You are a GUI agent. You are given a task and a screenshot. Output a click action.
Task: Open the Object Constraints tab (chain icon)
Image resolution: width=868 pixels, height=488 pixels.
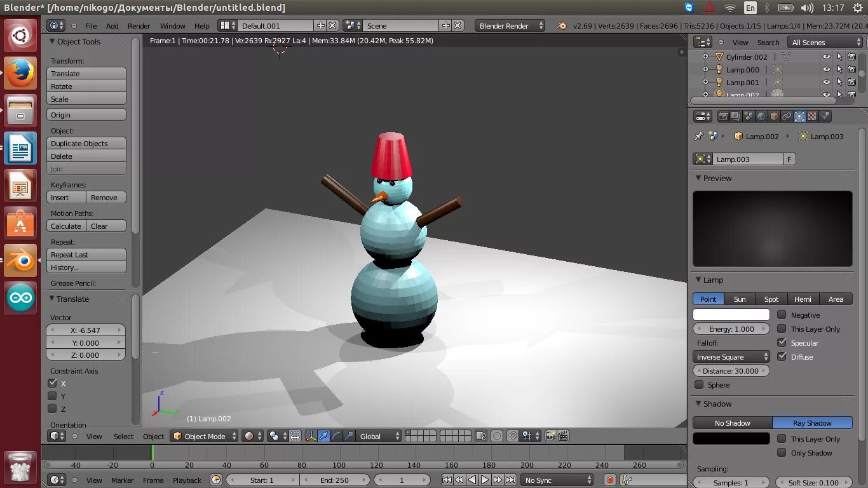point(787,116)
